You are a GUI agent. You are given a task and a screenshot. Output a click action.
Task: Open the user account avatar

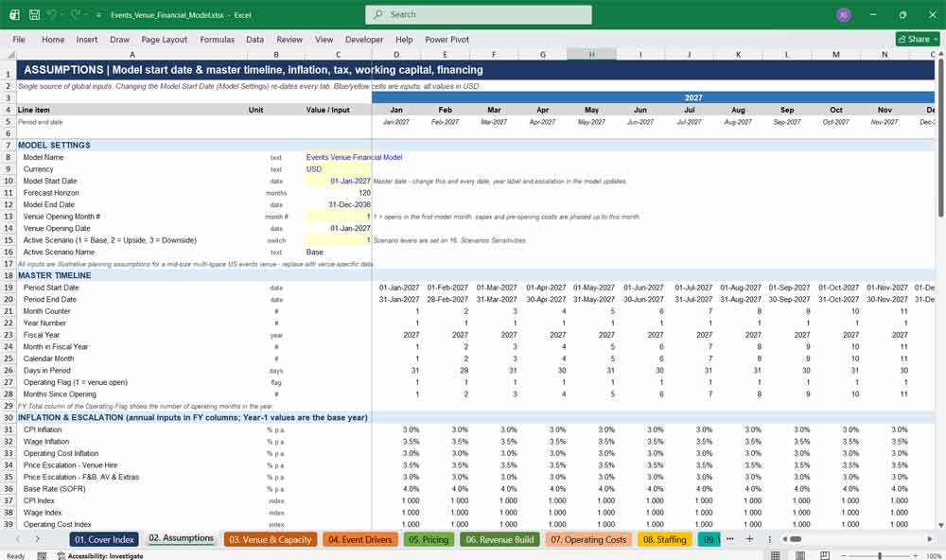point(844,14)
